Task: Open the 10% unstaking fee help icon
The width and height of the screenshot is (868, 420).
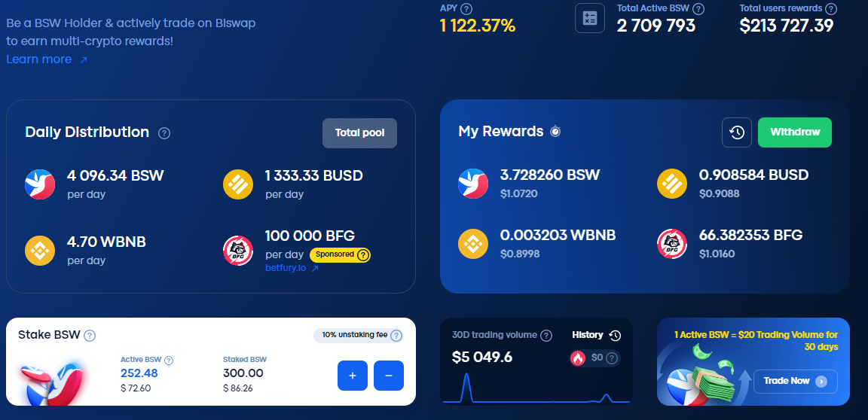Action: coord(396,336)
